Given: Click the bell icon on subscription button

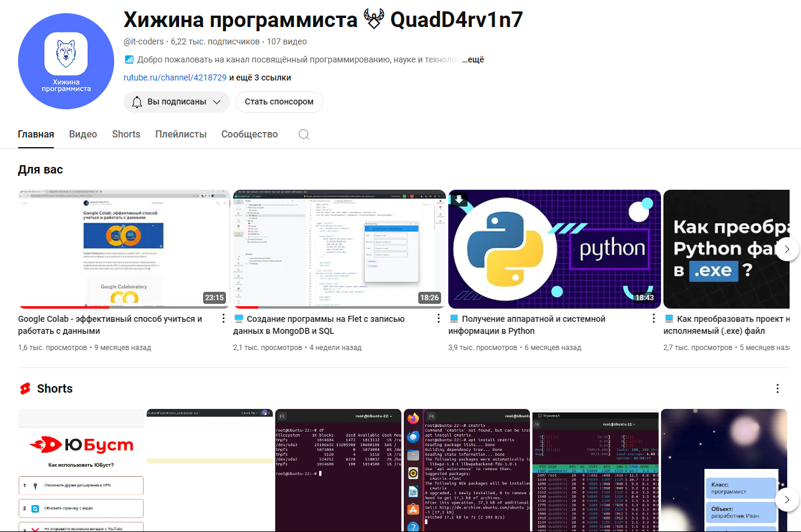Looking at the screenshot, I should 137,102.
